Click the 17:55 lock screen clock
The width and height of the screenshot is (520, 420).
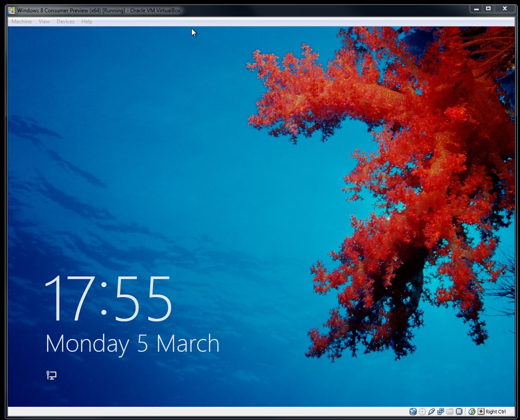pos(108,298)
